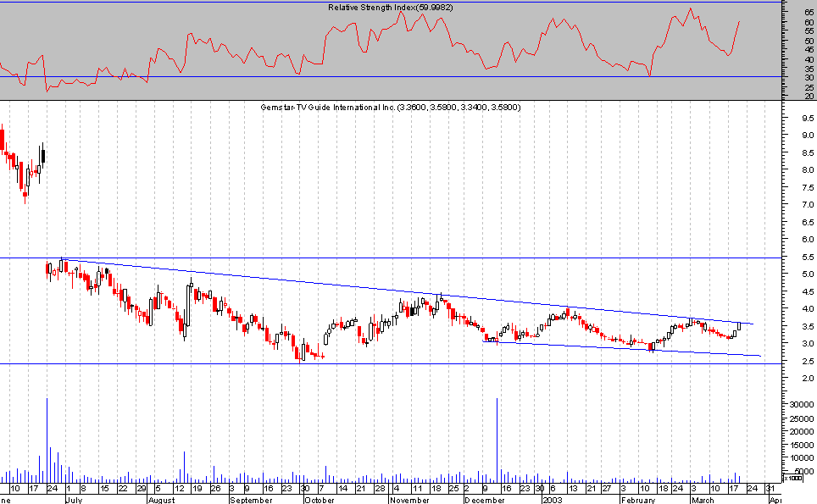Image resolution: width=817 pixels, height=504 pixels.
Task: Select the 8.0 price axis label
Action: pyautogui.click(x=808, y=169)
